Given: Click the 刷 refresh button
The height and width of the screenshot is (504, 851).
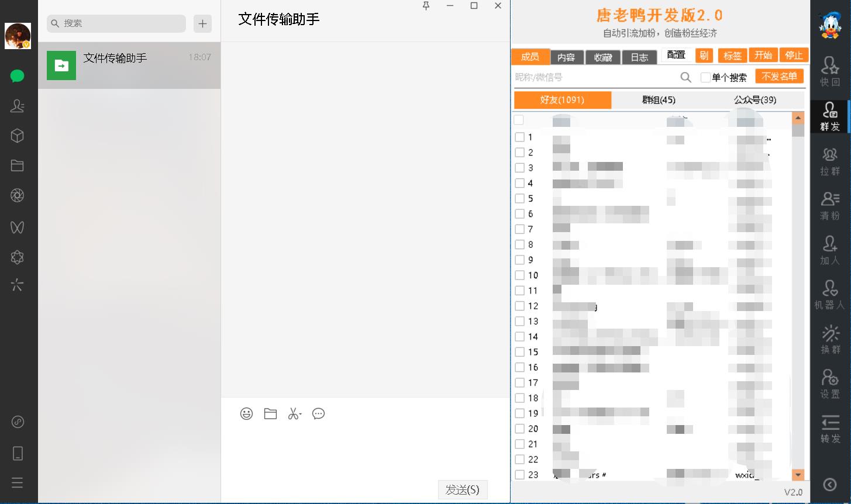Looking at the screenshot, I should 704,55.
